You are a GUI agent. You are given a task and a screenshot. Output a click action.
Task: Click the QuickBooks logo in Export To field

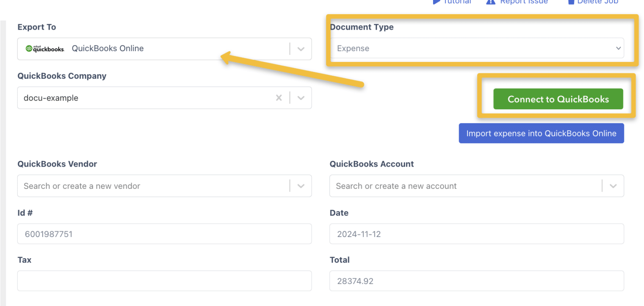(44, 48)
